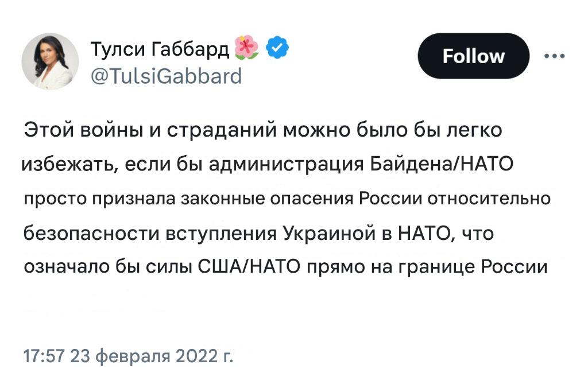588x384 pixels.
Task: Open the three-dot more options menu
Action: 554,56
